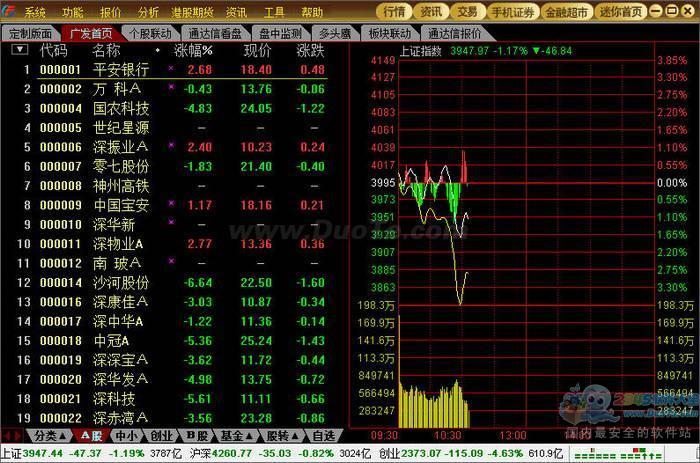Click the 手机证券 button
Image resolution: width=700 pixels, height=463 pixels.
pyautogui.click(x=513, y=12)
